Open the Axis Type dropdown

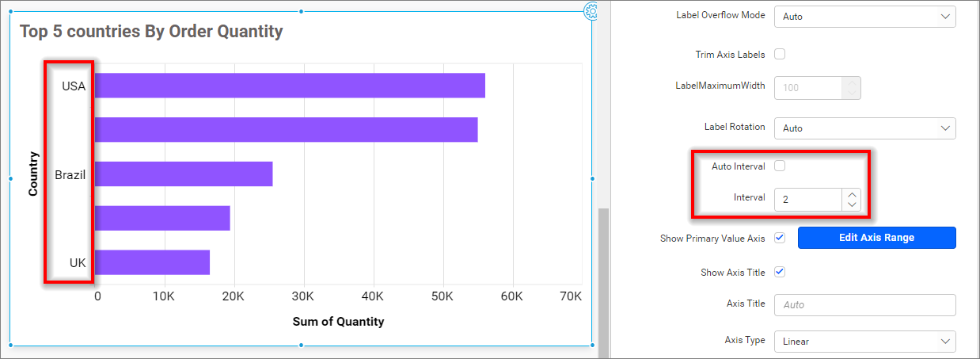pyautogui.click(x=864, y=341)
